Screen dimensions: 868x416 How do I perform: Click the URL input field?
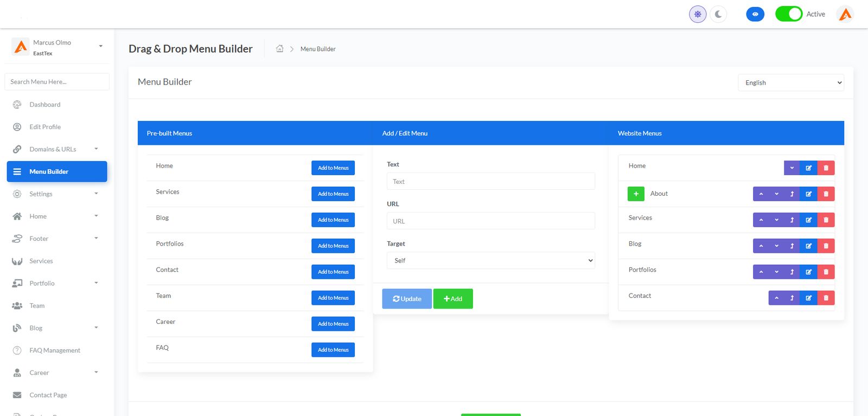[490, 221]
